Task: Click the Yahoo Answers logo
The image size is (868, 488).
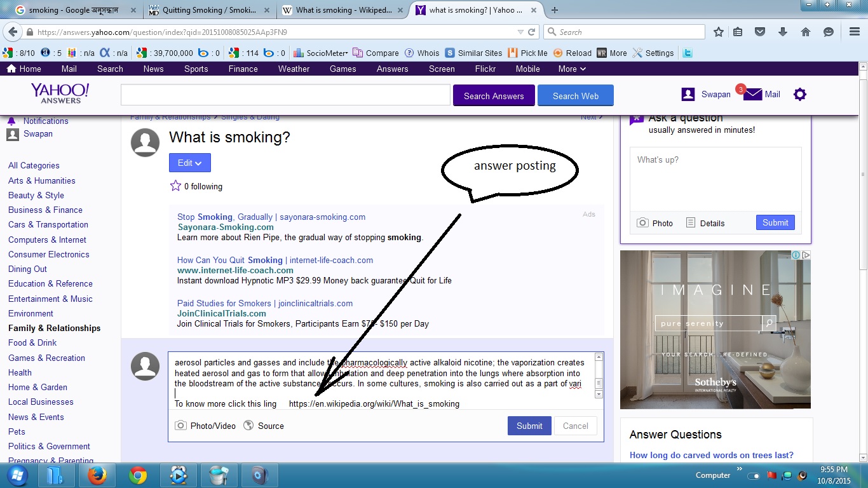Action: (60, 93)
